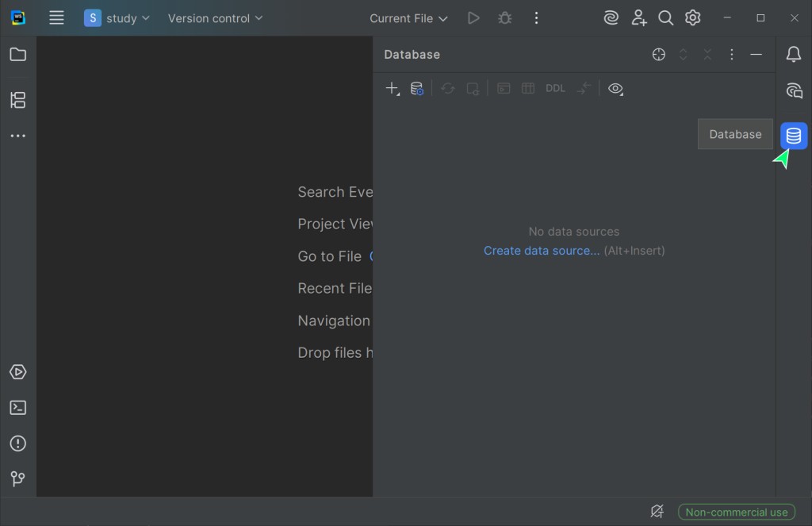The image size is (812, 526).
Task: Open the Problems tool window
Action: click(17, 443)
